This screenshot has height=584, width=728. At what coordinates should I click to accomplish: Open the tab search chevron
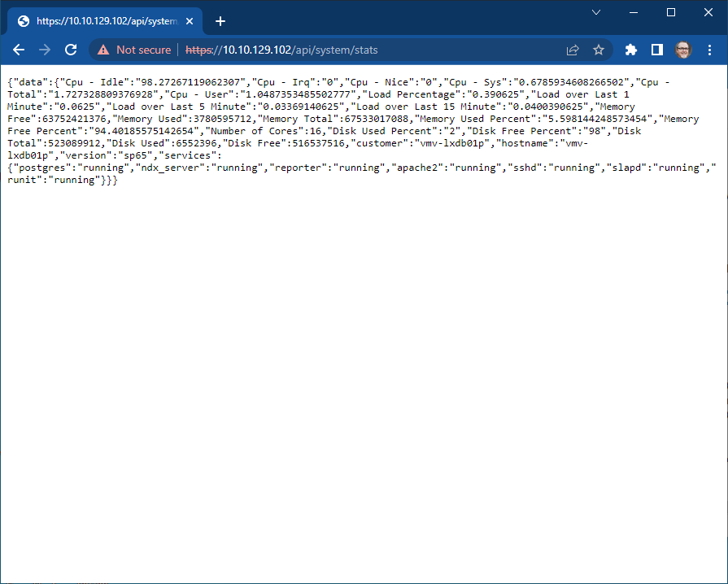(596, 12)
